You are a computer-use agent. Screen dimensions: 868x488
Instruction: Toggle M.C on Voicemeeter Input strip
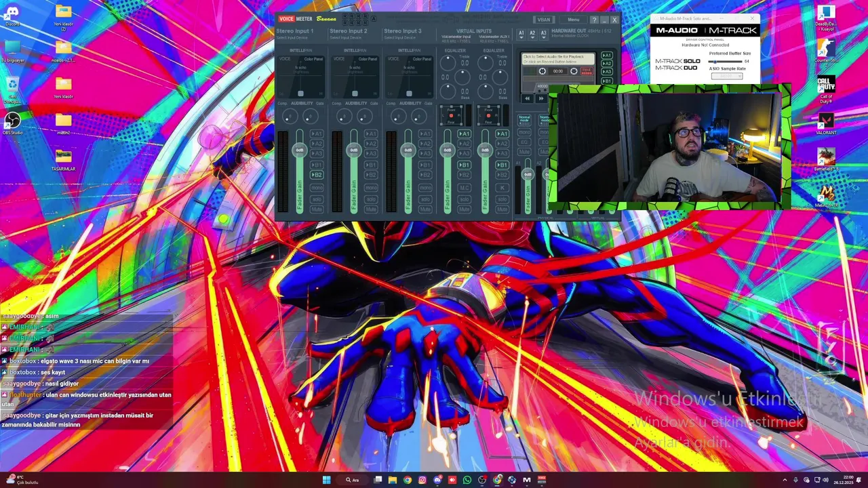pos(464,188)
